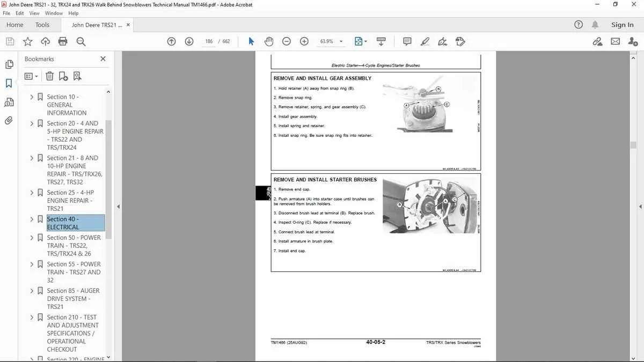
Task: Choose the Selection arrow tool
Action: [x=251, y=41]
